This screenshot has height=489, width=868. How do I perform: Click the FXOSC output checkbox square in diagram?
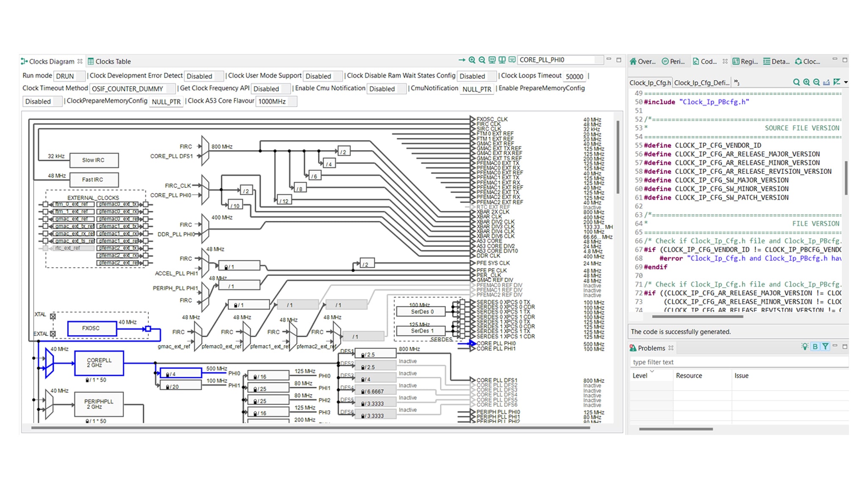[x=148, y=329]
